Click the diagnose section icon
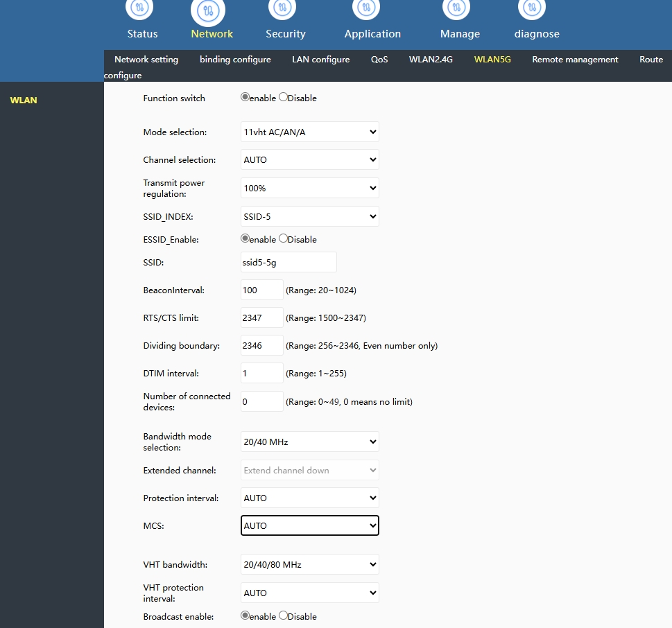672x628 pixels. [x=532, y=8]
